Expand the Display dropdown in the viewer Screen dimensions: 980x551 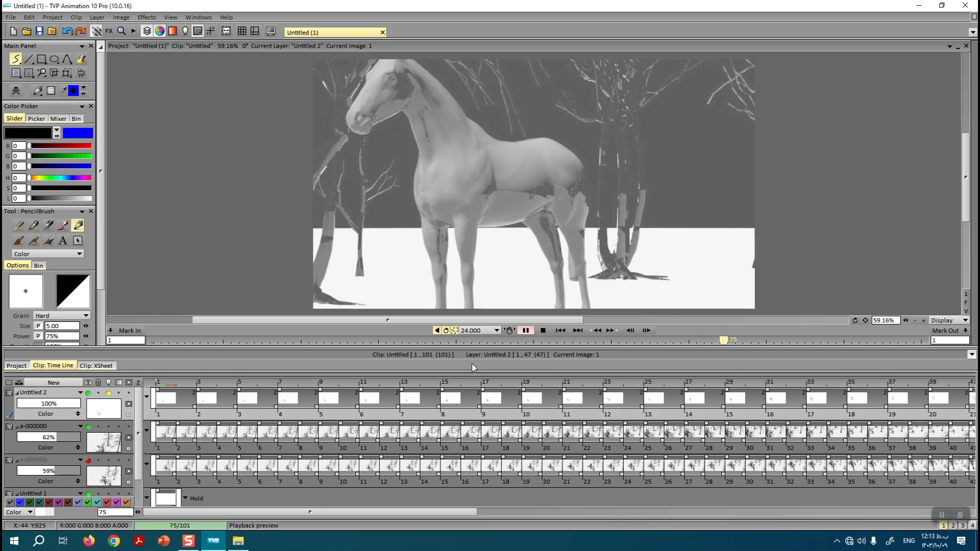(x=949, y=320)
